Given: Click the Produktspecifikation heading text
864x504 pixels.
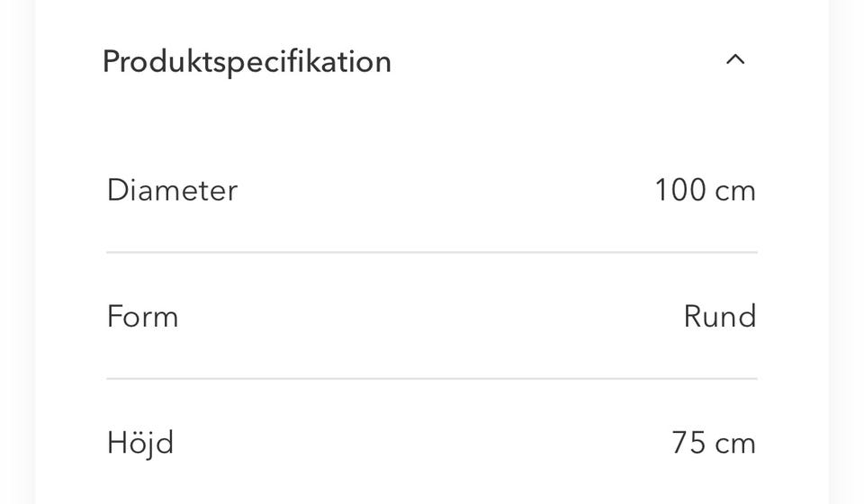Looking at the screenshot, I should tap(247, 61).
